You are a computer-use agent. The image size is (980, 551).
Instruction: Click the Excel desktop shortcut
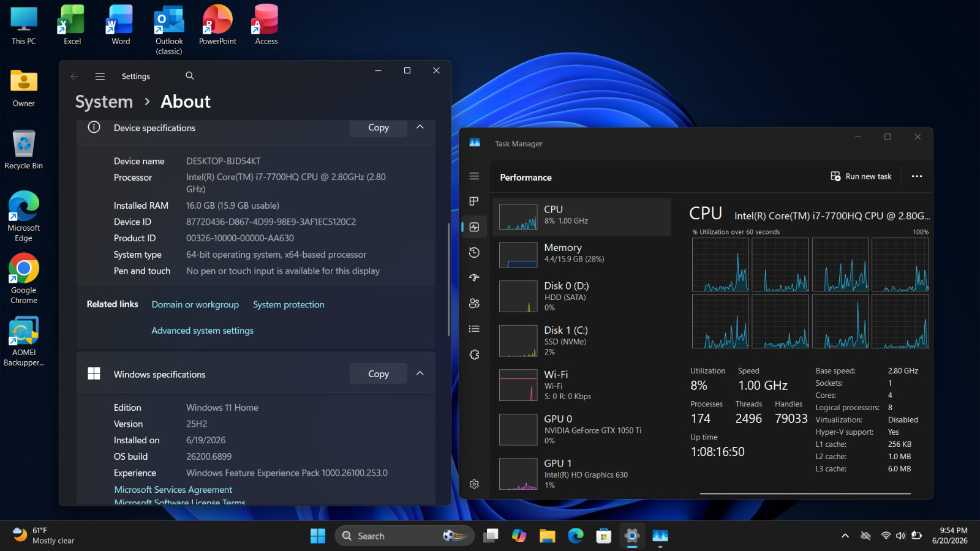[x=72, y=26]
